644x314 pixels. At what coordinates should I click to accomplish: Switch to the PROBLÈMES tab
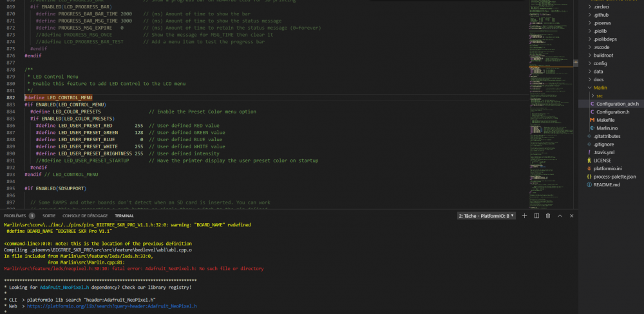point(15,215)
